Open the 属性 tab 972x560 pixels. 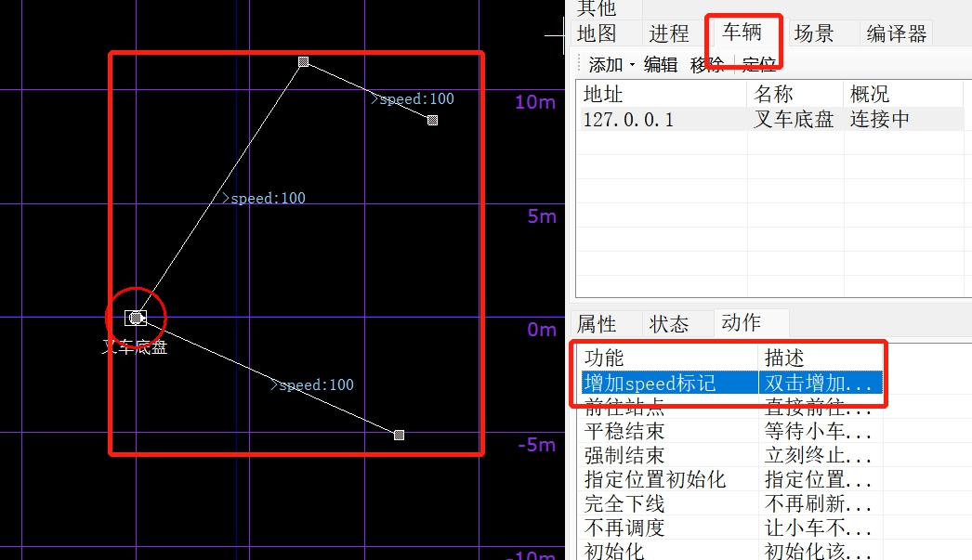(597, 324)
